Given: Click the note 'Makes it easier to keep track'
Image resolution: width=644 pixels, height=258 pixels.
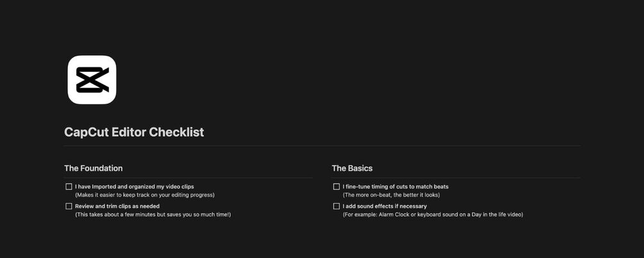Looking at the screenshot, I should 145,194.
